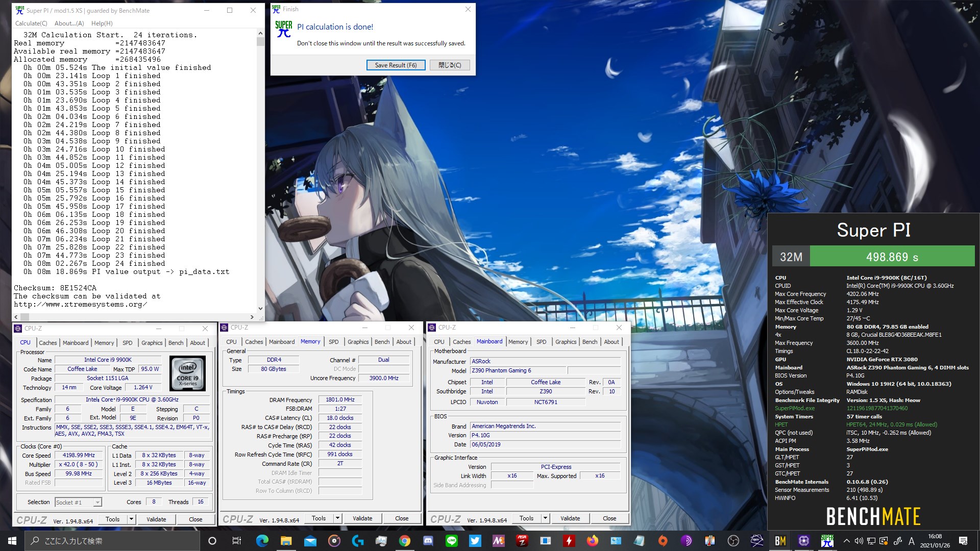The width and height of the screenshot is (980, 551).
Task: Switch to Memory tab in right CPU-Z
Action: tap(518, 342)
